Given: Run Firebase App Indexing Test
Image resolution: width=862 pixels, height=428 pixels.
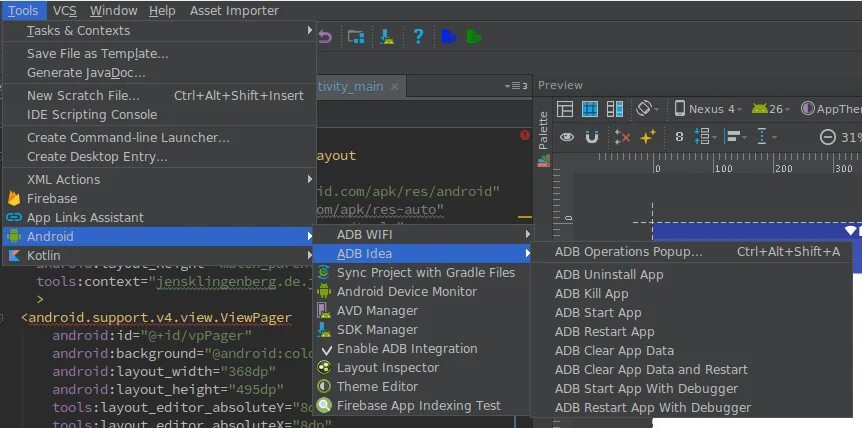Looking at the screenshot, I should tap(422, 406).
